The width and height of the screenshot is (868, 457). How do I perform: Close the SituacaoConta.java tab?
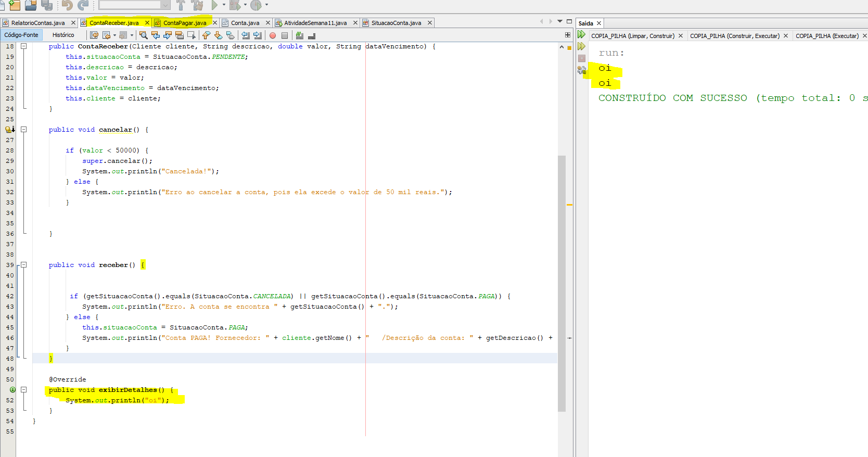(x=430, y=23)
